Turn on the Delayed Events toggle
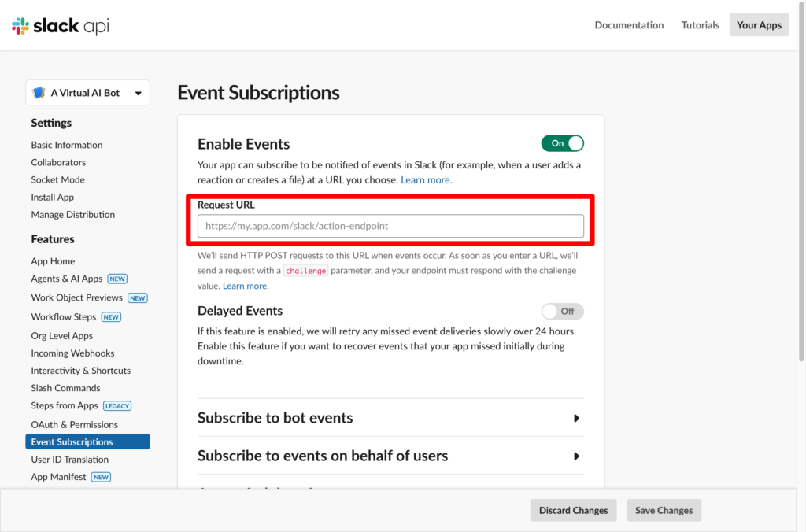806x532 pixels. (562, 311)
